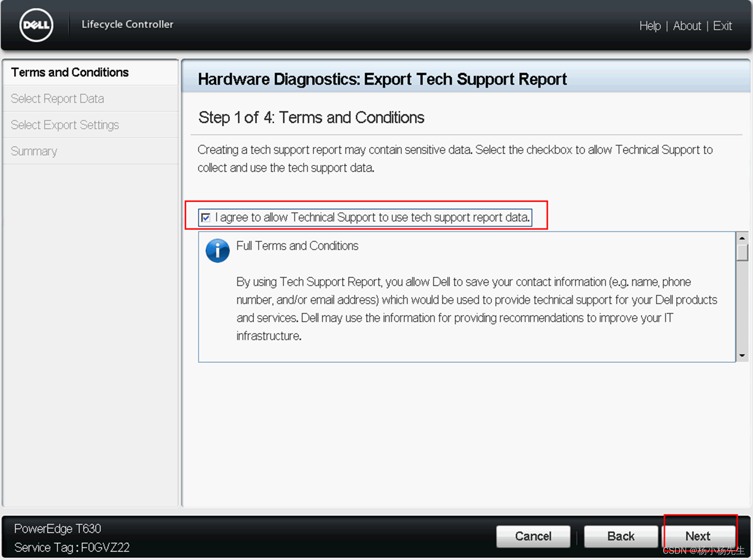Open the About link
This screenshot has width=753, height=560.
687,26
